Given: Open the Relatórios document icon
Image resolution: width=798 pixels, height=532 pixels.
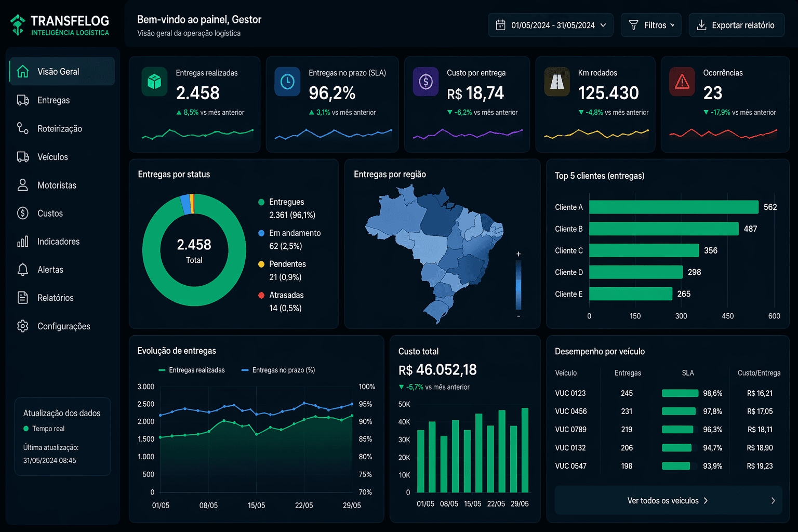Looking at the screenshot, I should (x=22, y=298).
